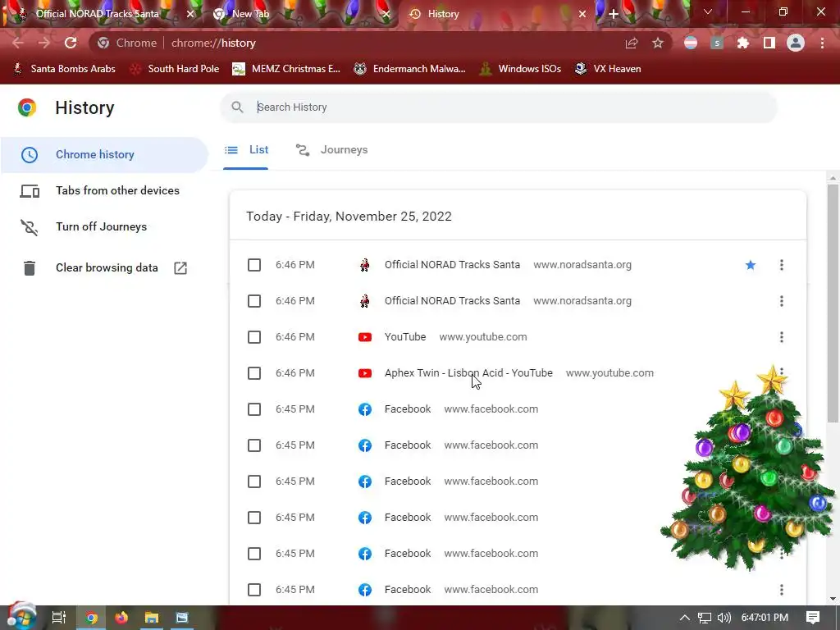Click blue bookmark star on first NORAD entry
The image size is (840, 630).
[751, 265]
